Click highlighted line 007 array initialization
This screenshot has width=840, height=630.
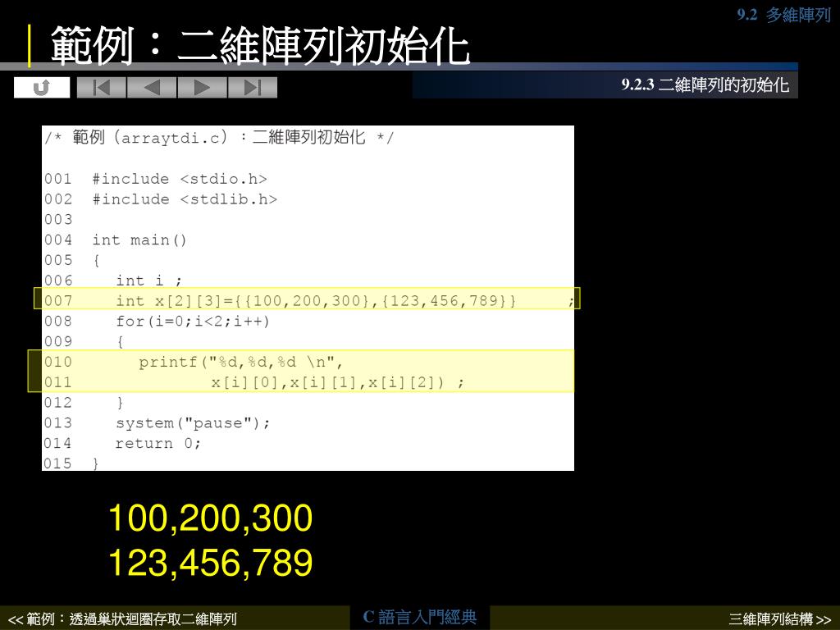tap(307, 299)
